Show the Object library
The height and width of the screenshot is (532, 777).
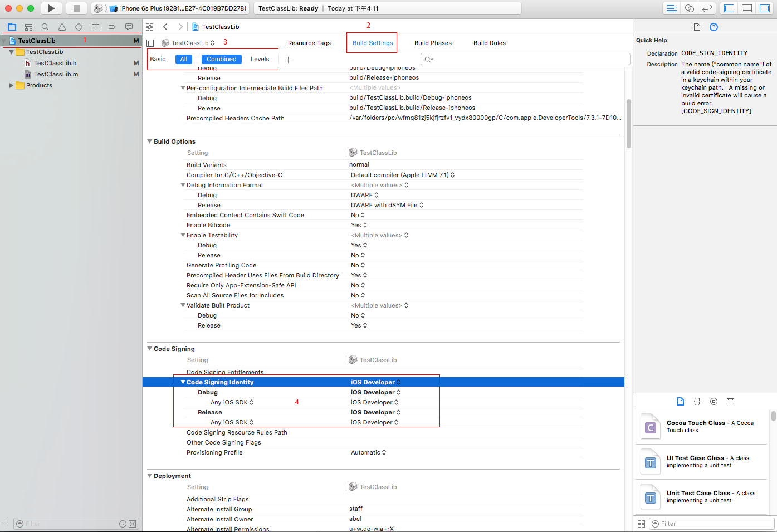[714, 401]
